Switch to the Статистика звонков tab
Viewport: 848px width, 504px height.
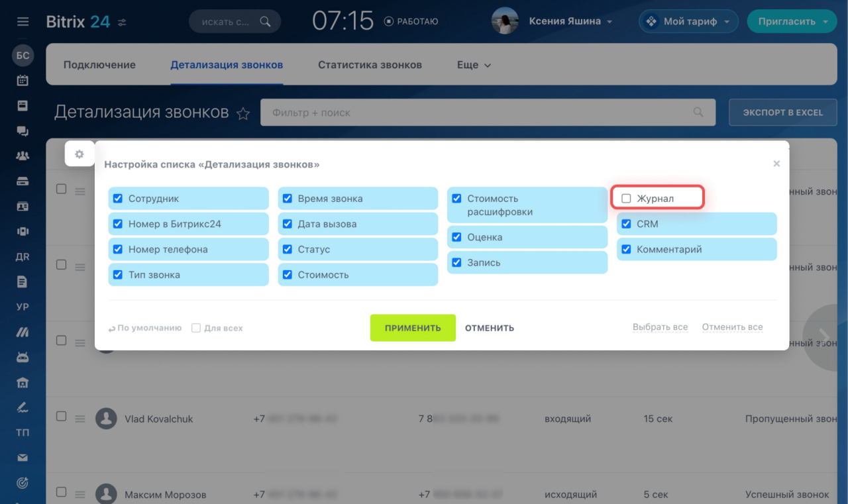point(370,65)
